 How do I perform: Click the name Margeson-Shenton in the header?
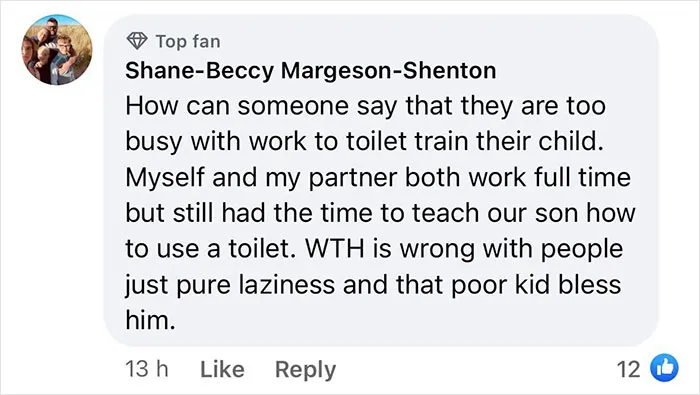389,71
